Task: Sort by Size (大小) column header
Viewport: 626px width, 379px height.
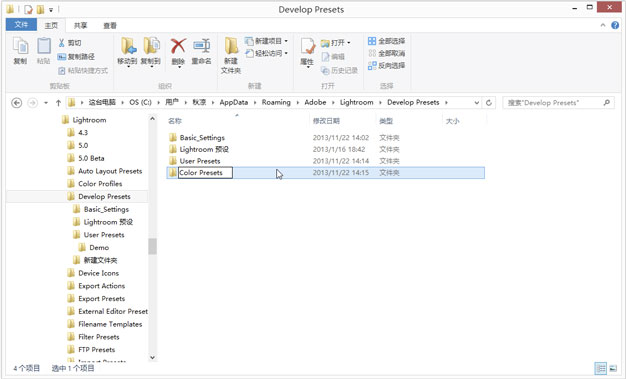Action: [x=452, y=121]
